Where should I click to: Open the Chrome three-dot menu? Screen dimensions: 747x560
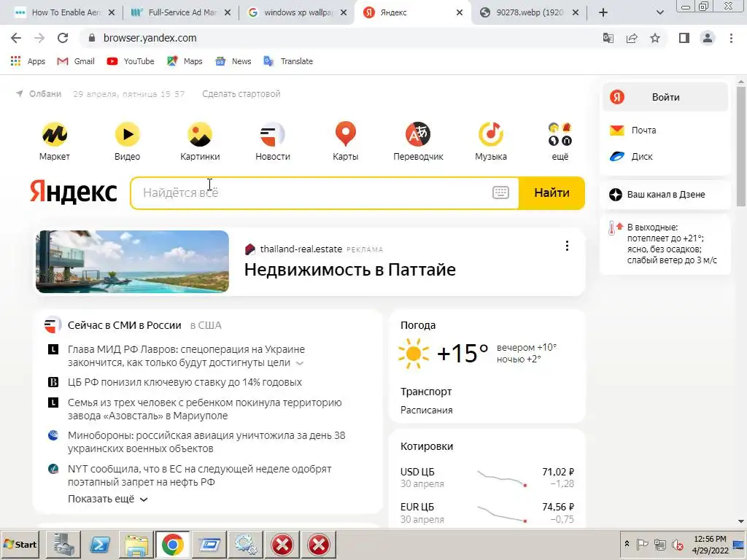(731, 38)
